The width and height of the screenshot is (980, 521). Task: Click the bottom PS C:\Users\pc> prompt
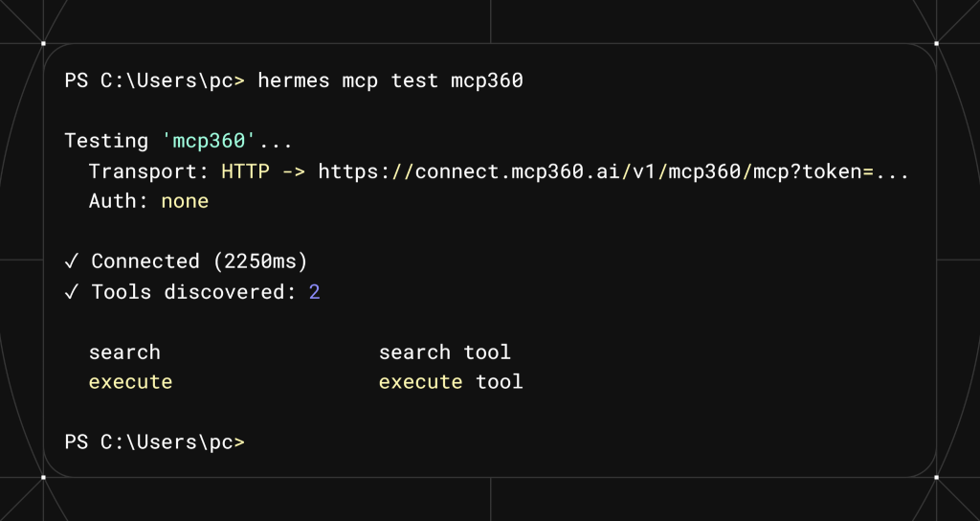coord(154,442)
